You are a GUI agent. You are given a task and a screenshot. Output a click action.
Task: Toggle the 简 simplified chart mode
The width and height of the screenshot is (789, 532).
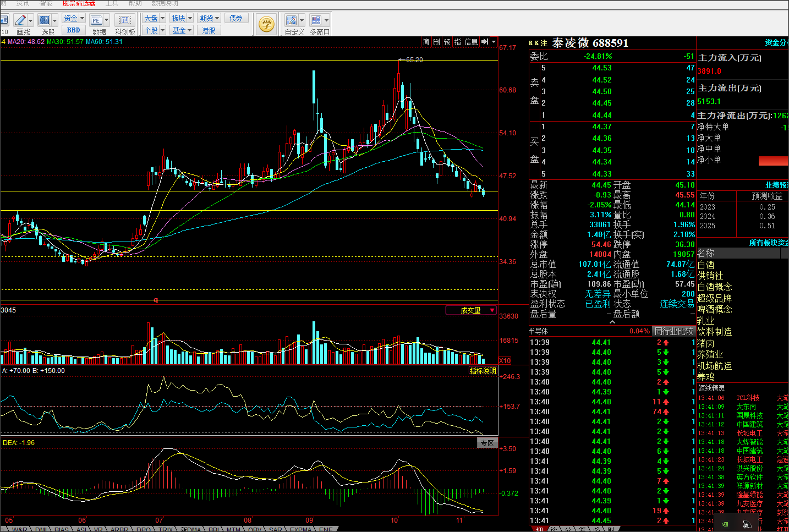click(426, 42)
